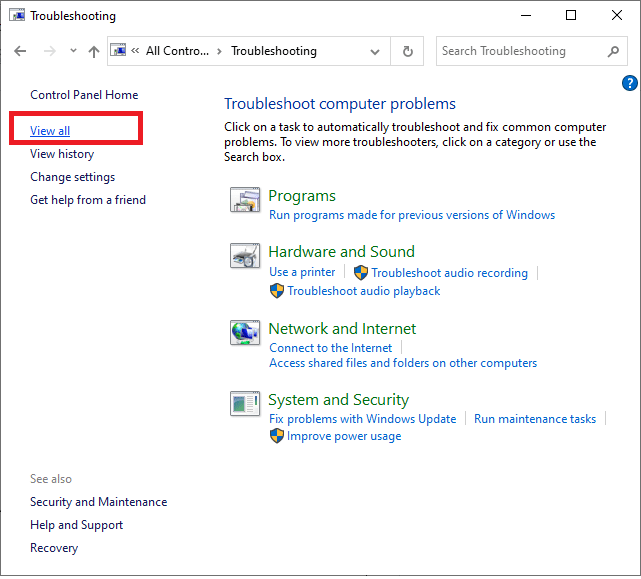
Task: Click the Network and Internet globe icon
Action: [x=245, y=334]
